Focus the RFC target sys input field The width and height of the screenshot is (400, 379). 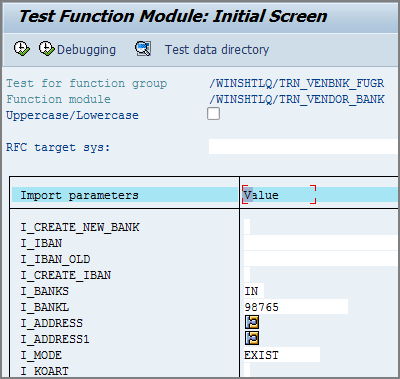[304, 147]
